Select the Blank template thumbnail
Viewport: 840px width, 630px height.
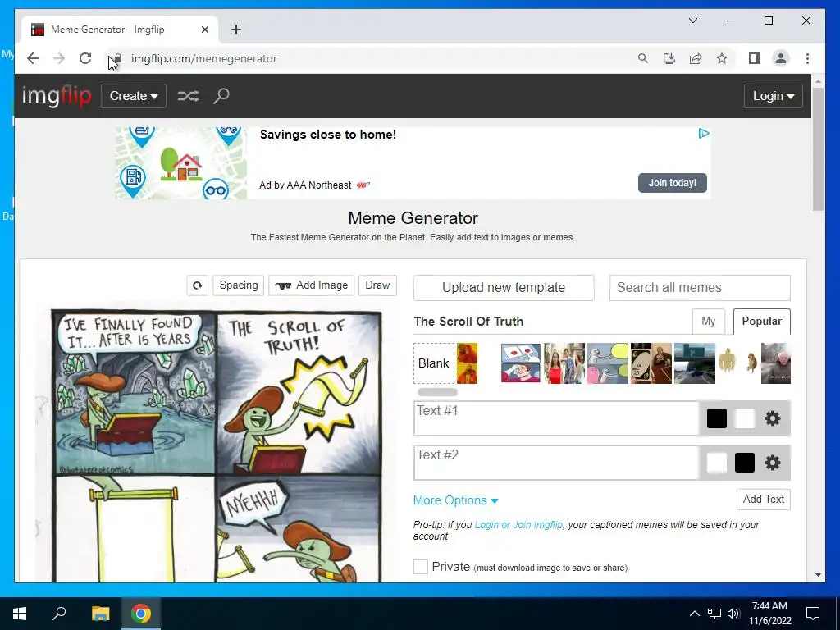[x=434, y=363]
